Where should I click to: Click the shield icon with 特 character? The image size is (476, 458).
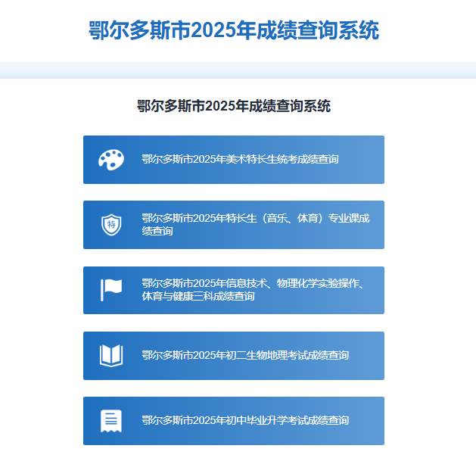111,225
